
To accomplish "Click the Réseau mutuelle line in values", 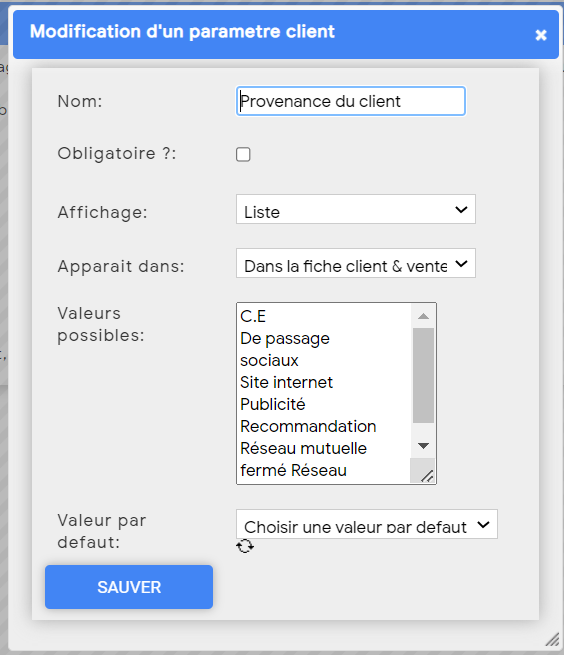I will point(303,448).
